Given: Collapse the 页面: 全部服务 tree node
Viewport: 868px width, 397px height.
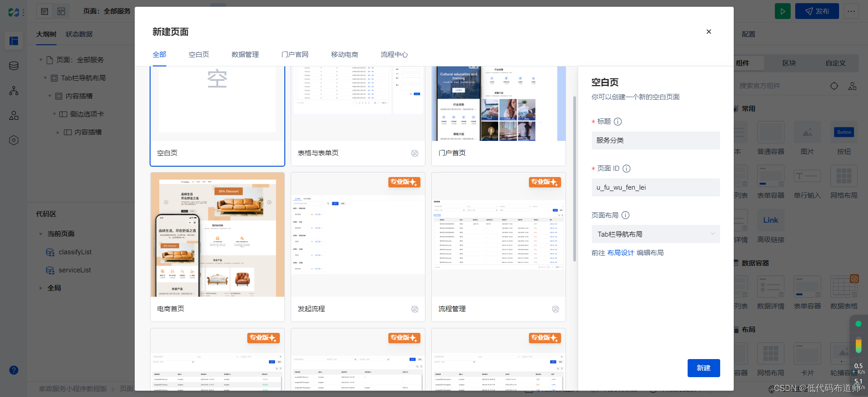Looking at the screenshot, I should 41,60.
